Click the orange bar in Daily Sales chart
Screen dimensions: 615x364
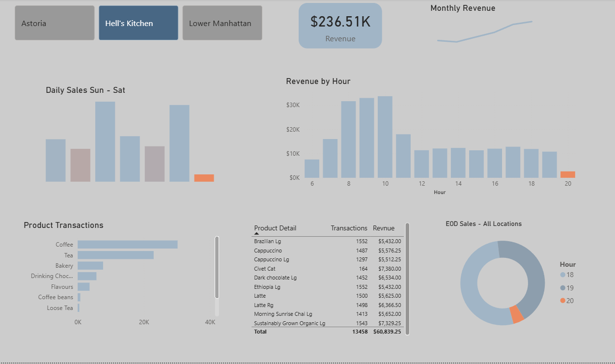tap(204, 178)
